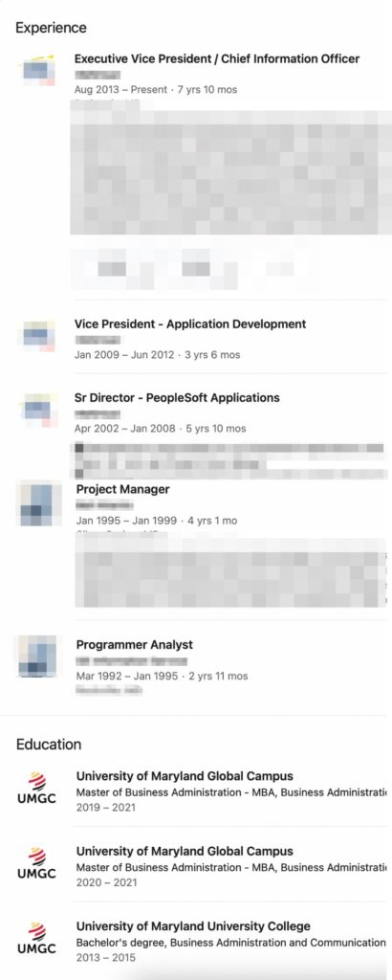This screenshot has width=392, height=980.
Task: Click the Education section heading
Action: (49, 745)
